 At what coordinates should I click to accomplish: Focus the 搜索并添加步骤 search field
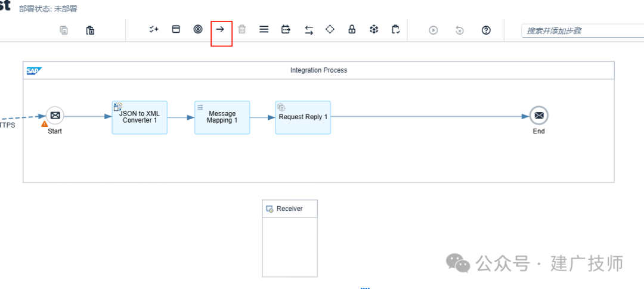click(x=583, y=31)
